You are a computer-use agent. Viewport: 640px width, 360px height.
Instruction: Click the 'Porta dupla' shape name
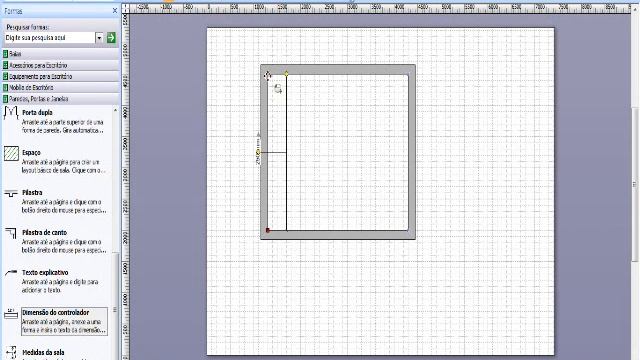[37, 113]
